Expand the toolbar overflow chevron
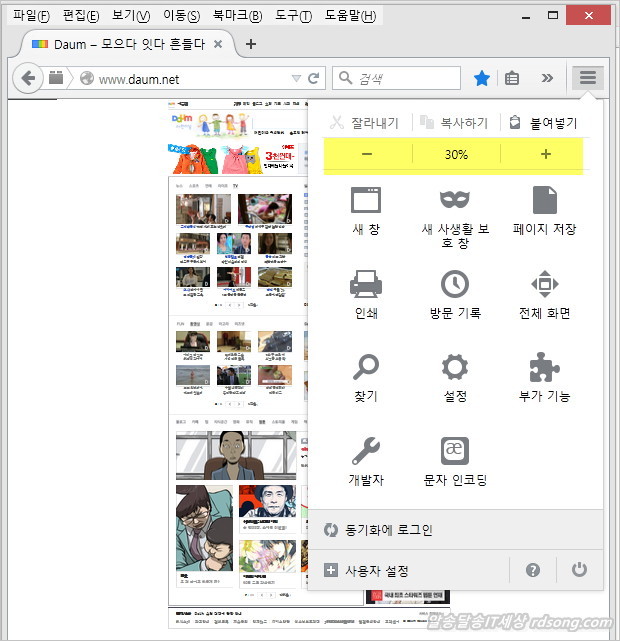 pyautogui.click(x=547, y=78)
